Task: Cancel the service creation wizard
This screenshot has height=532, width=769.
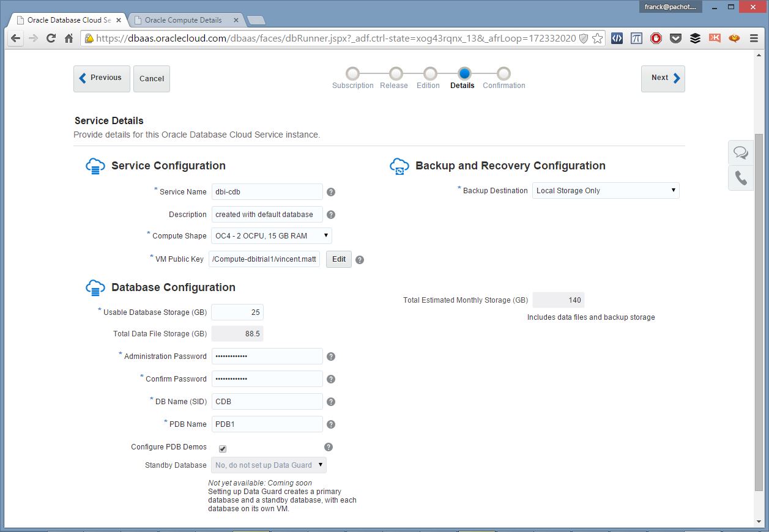Action: [152, 78]
